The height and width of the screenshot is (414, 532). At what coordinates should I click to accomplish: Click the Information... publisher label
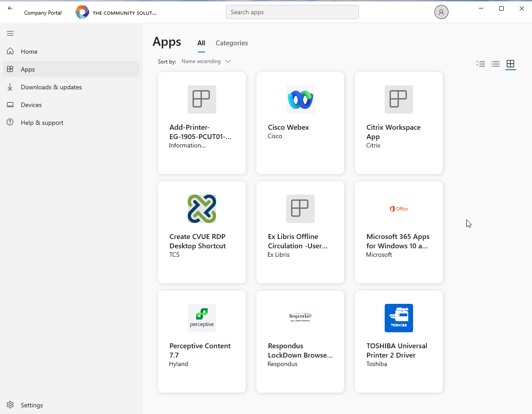(x=187, y=145)
